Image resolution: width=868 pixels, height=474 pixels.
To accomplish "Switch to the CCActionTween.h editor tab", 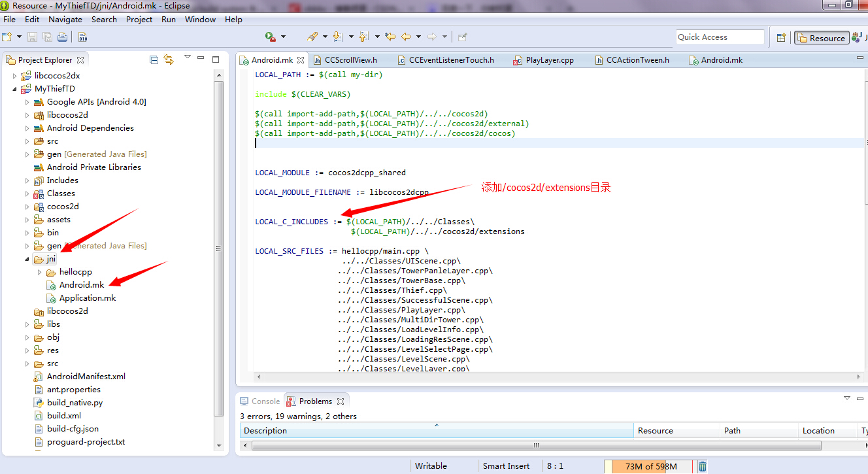I will tap(631, 59).
